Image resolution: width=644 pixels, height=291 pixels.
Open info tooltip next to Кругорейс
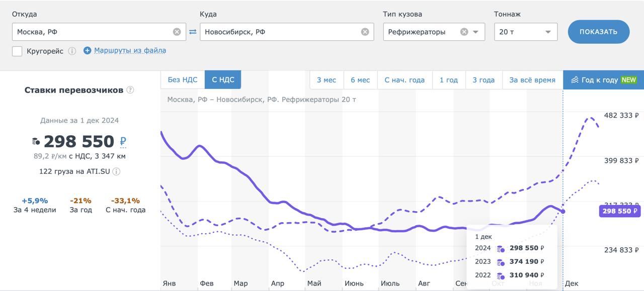coord(72,51)
